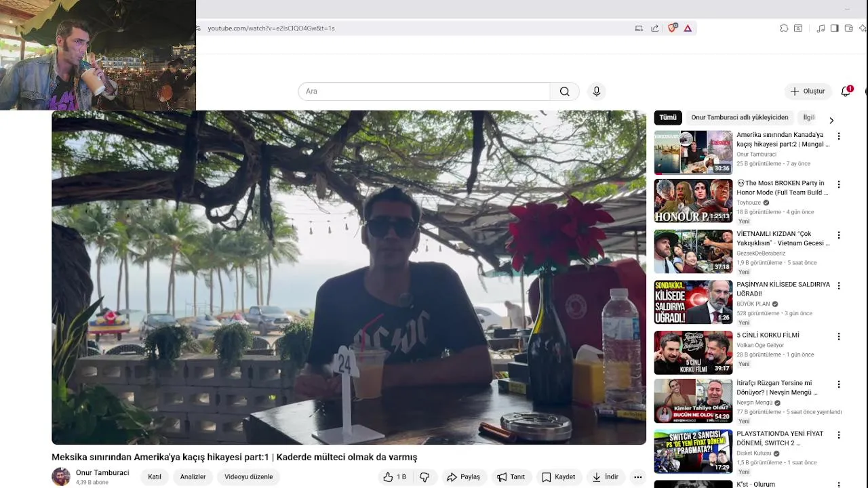Toggle the browser sidebar panel icon
This screenshot has width=868, height=488.
click(835, 28)
